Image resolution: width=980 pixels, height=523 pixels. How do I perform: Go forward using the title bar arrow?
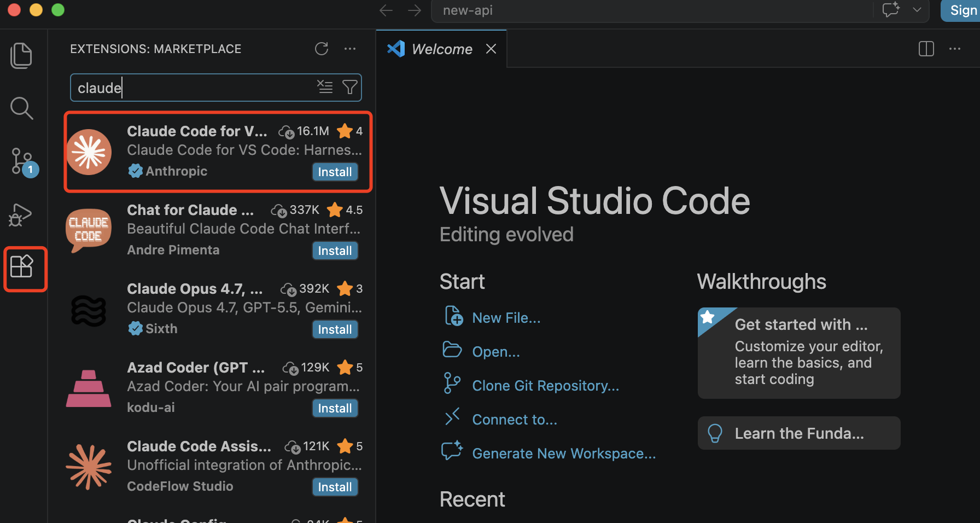tap(415, 10)
